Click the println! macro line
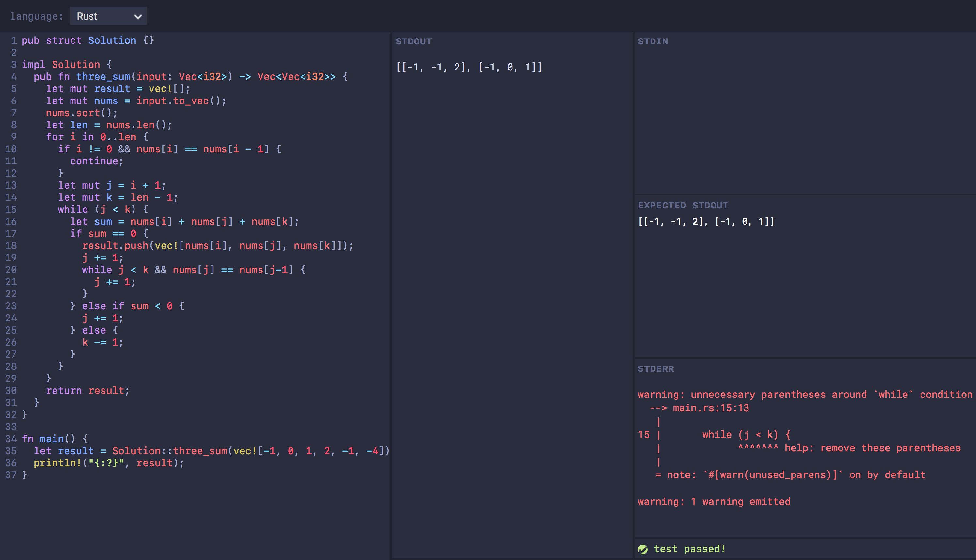976x560 pixels. pyautogui.click(x=108, y=463)
